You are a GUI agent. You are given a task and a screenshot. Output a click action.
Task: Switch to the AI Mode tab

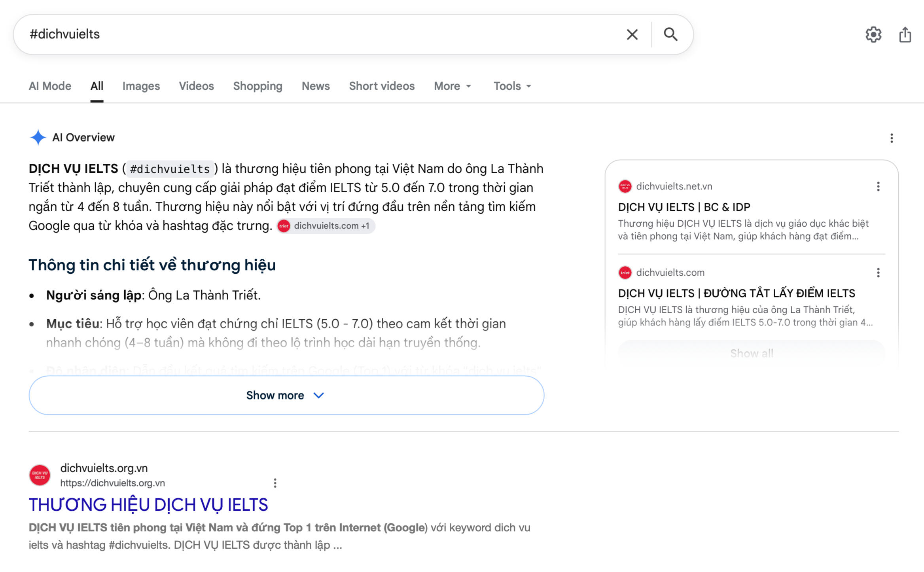[x=50, y=86]
